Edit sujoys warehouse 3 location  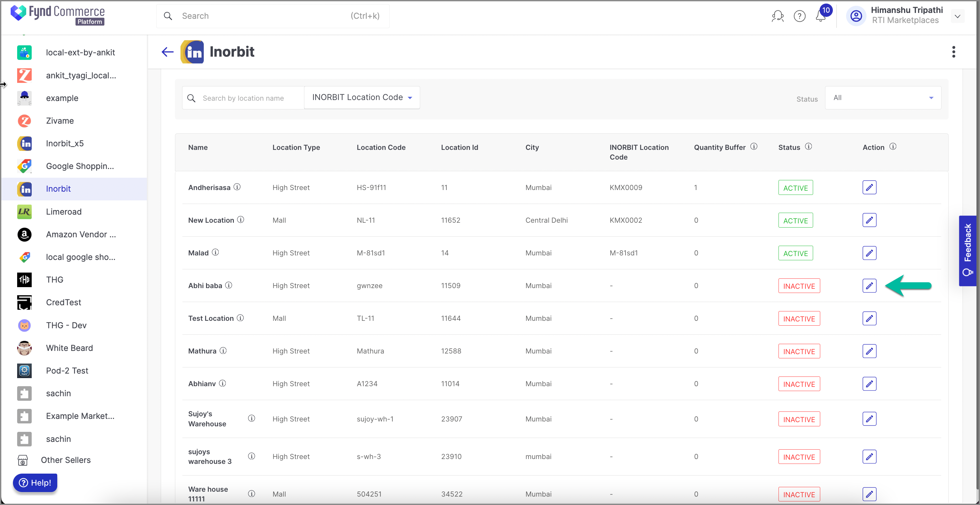[869, 457]
